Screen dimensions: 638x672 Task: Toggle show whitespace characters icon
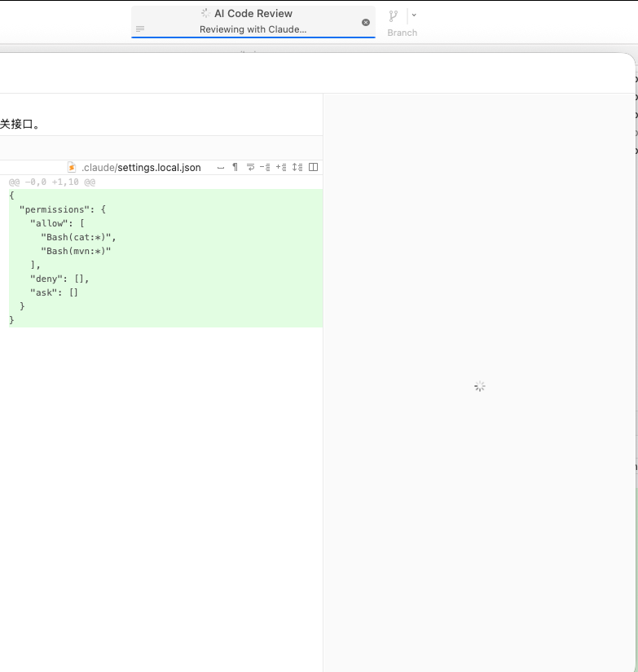[221, 168]
